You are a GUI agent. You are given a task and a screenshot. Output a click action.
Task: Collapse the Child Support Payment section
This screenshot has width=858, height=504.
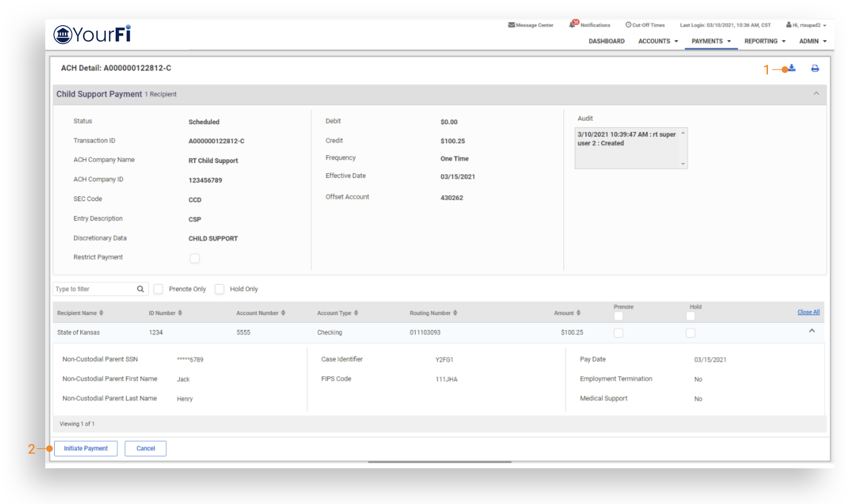pos(816,94)
